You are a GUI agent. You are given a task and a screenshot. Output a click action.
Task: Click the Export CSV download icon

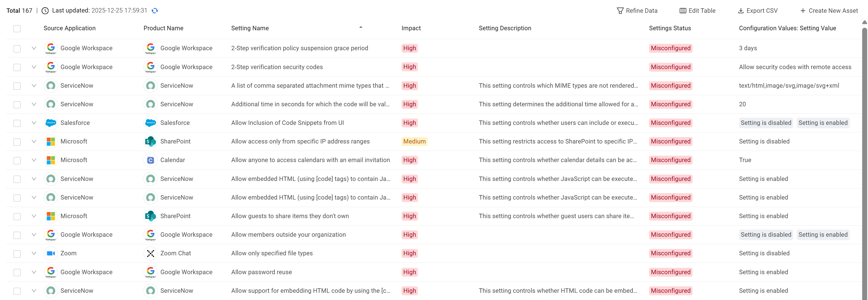pos(741,11)
